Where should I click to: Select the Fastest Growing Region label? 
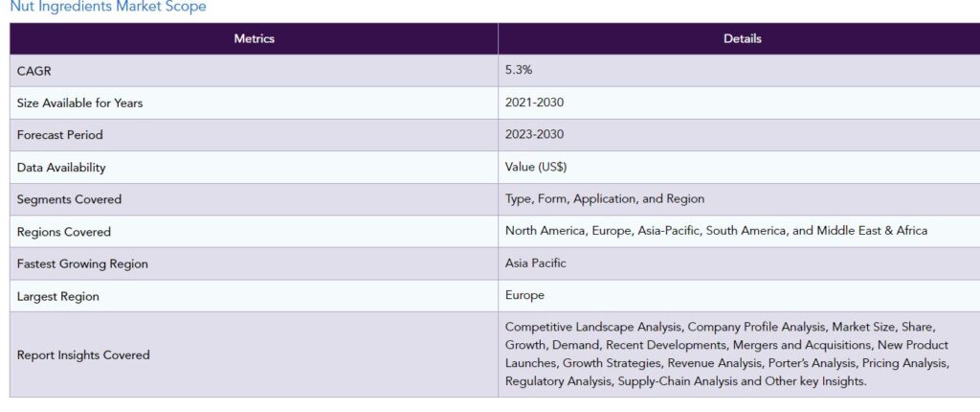pos(82,264)
